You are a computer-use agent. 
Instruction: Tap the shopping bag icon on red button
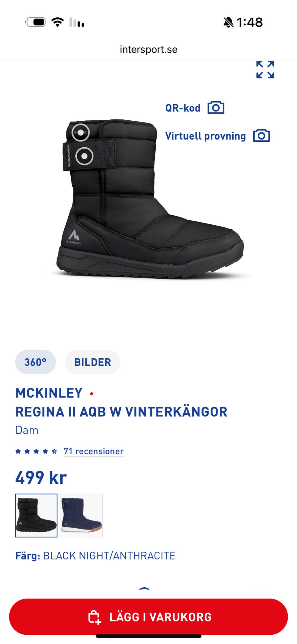pos(95,617)
